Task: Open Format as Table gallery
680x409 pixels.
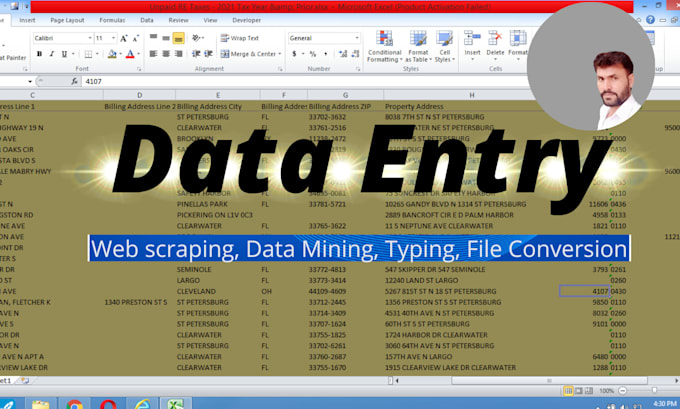Action: (418, 46)
